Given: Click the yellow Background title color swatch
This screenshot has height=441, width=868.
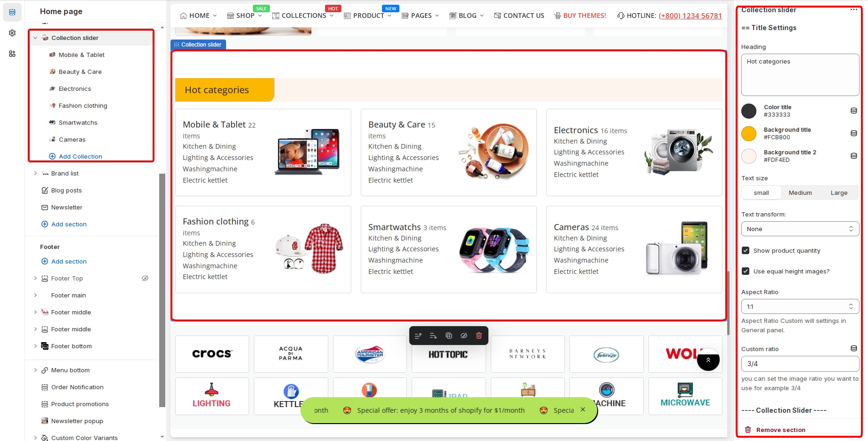Looking at the screenshot, I should pos(749,134).
